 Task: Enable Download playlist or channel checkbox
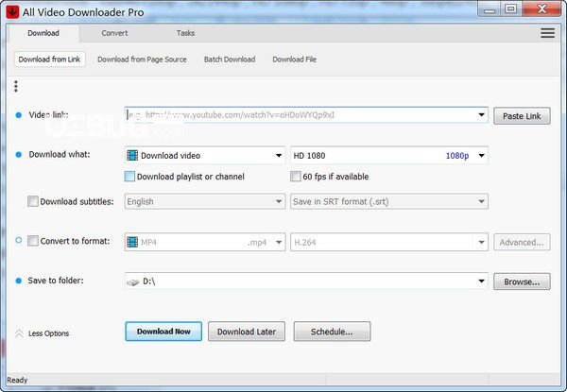click(x=129, y=177)
